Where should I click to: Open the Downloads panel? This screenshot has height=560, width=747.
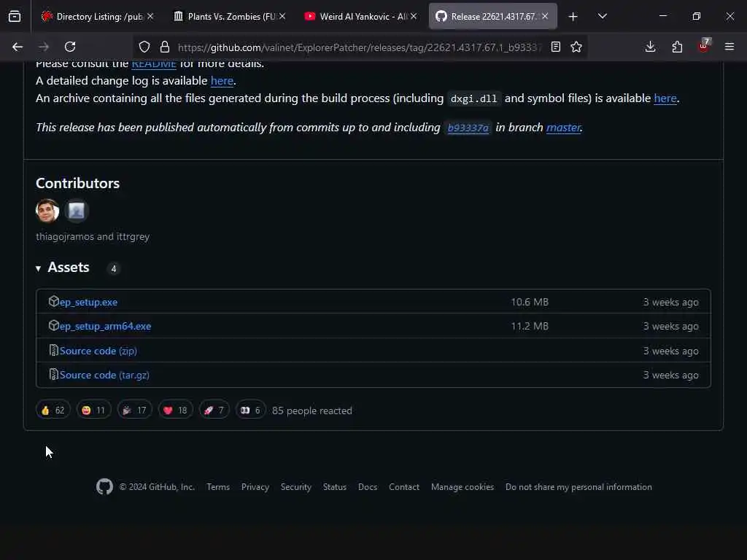[650, 47]
